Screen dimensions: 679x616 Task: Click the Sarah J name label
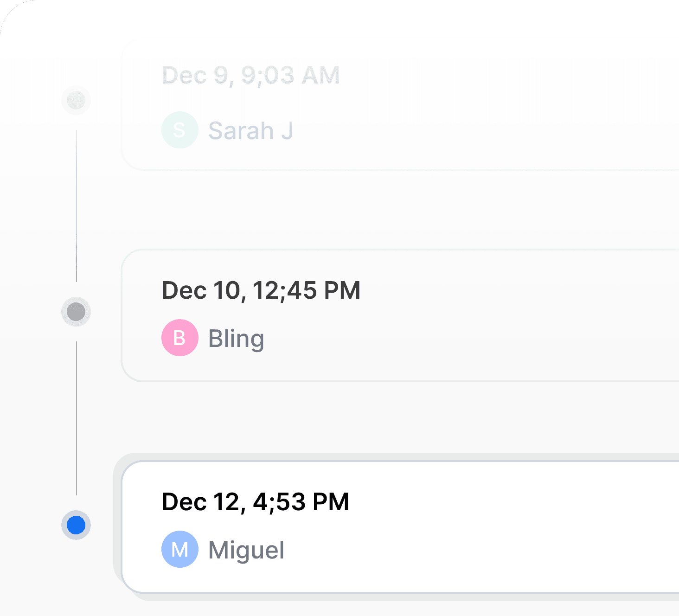pyautogui.click(x=250, y=130)
